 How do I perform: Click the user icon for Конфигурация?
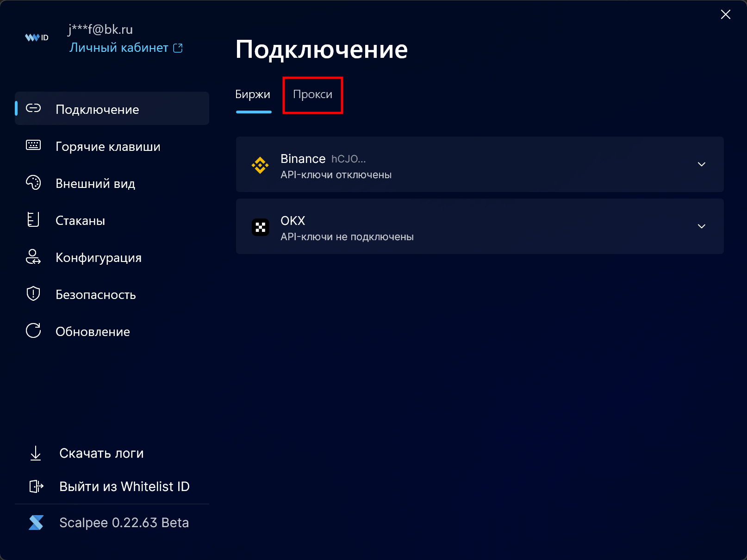(33, 257)
